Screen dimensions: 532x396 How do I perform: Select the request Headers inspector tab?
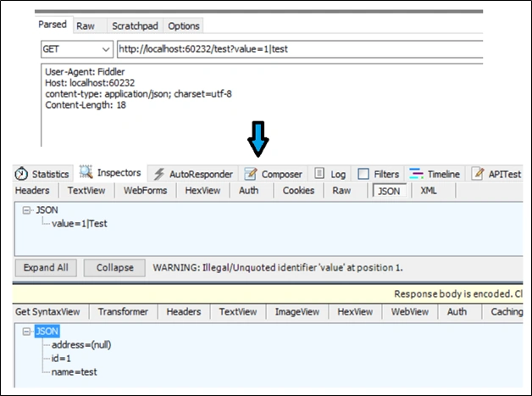[32, 191]
